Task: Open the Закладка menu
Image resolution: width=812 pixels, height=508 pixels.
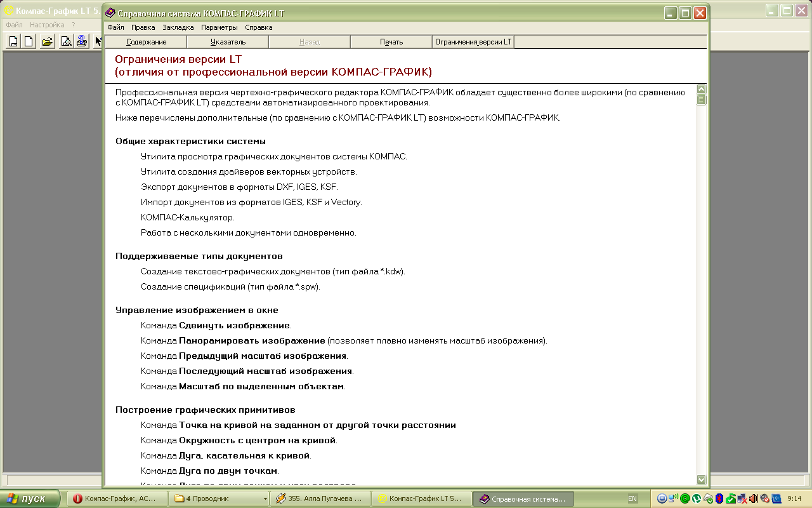Action: click(x=178, y=27)
